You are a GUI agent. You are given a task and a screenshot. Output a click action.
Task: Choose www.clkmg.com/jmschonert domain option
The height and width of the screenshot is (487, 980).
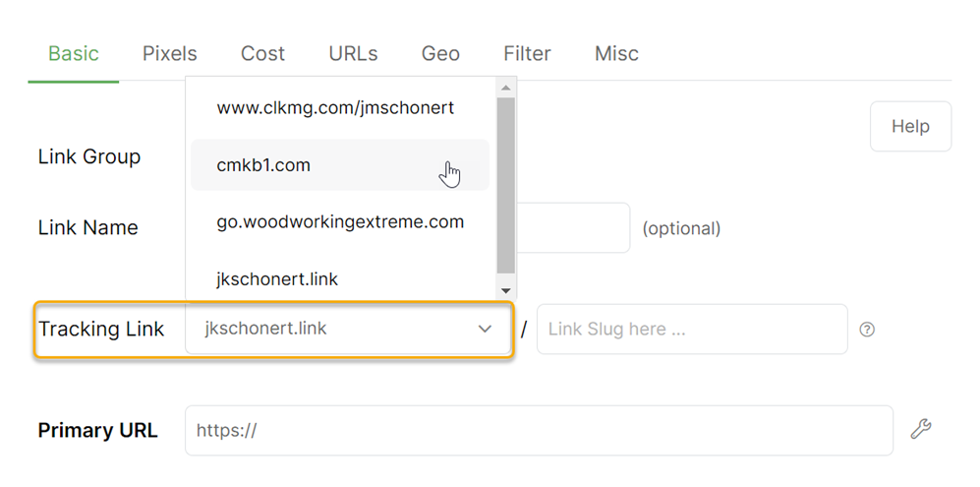coord(335,108)
